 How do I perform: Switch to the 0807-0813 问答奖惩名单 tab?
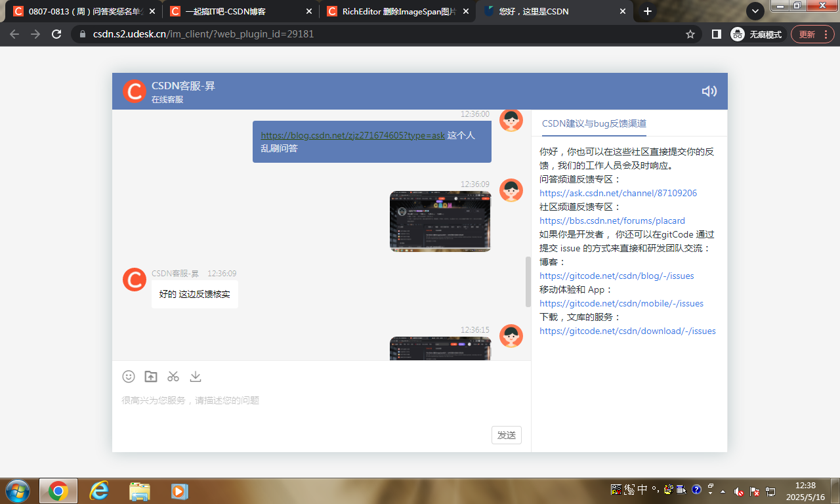point(83,11)
